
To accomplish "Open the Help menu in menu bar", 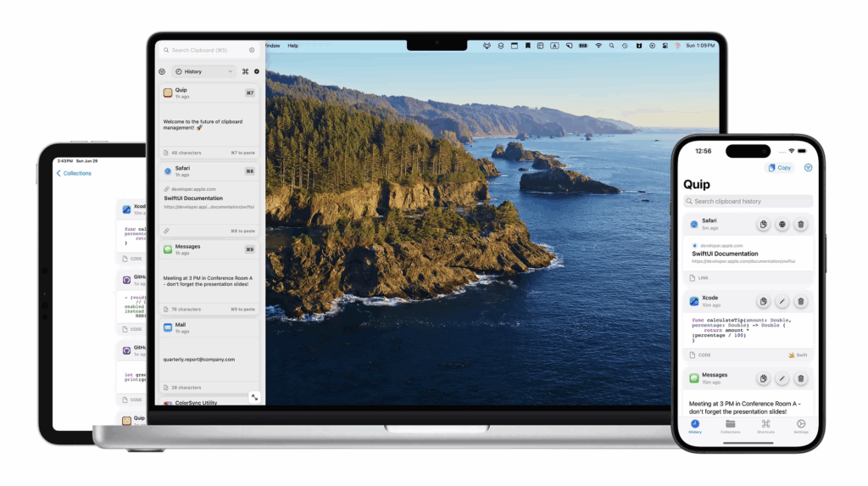I will pyautogui.click(x=293, y=46).
